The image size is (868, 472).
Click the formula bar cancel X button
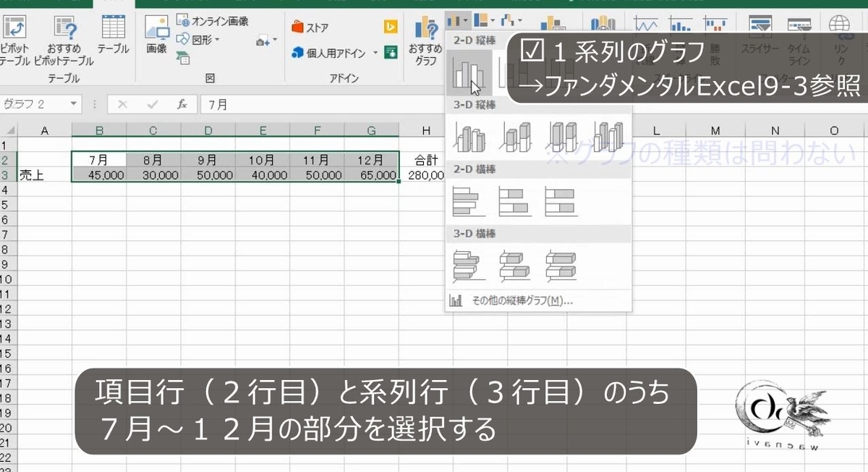(x=122, y=104)
